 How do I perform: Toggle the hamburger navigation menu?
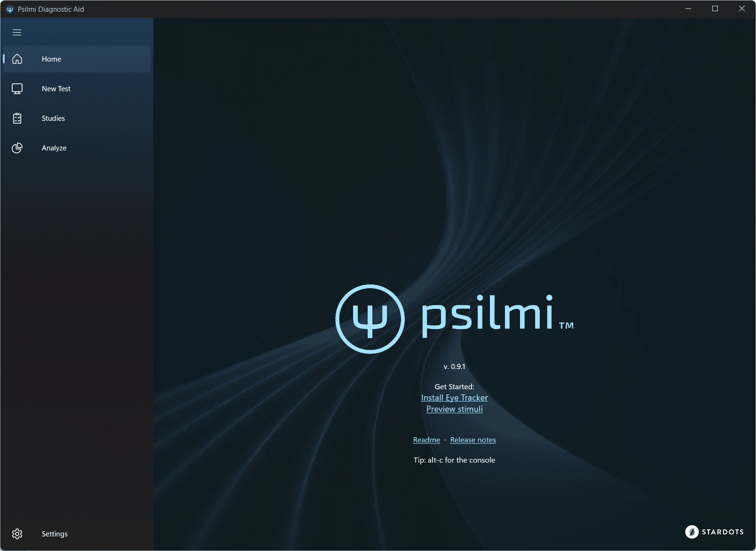coord(17,32)
